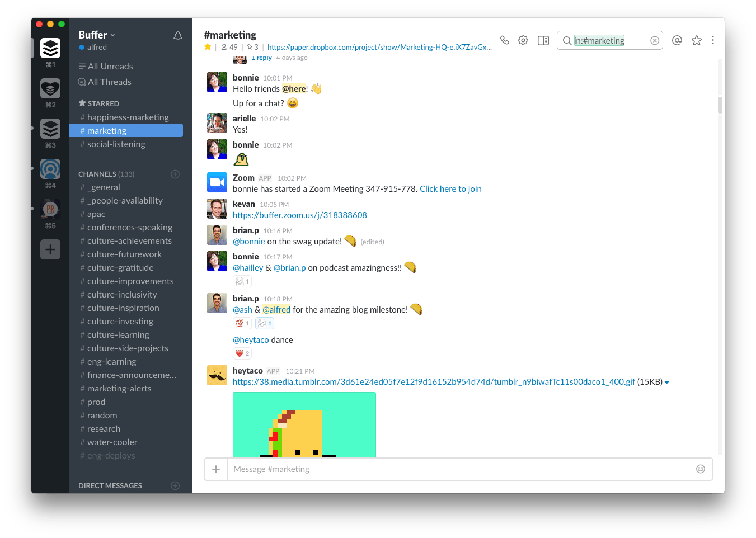Select the social-listening channel
Screen dimensions: 756x538
tap(126, 144)
